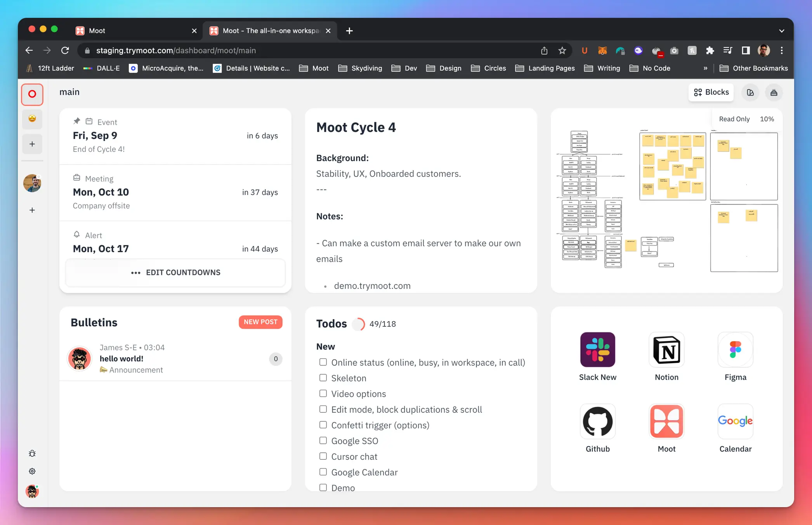Open the Figma shortcut icon

[x=735, y=349]
